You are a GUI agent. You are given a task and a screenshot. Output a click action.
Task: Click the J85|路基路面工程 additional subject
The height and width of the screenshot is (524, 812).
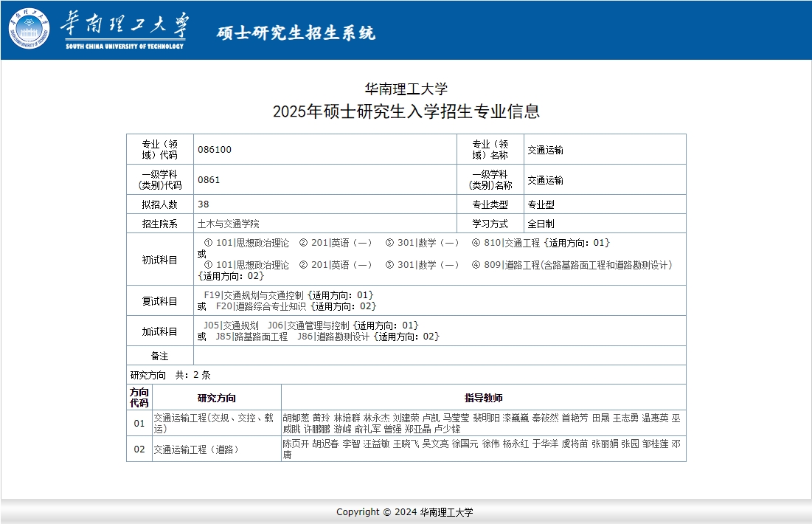pyautogui.click(x=251, y=337)
